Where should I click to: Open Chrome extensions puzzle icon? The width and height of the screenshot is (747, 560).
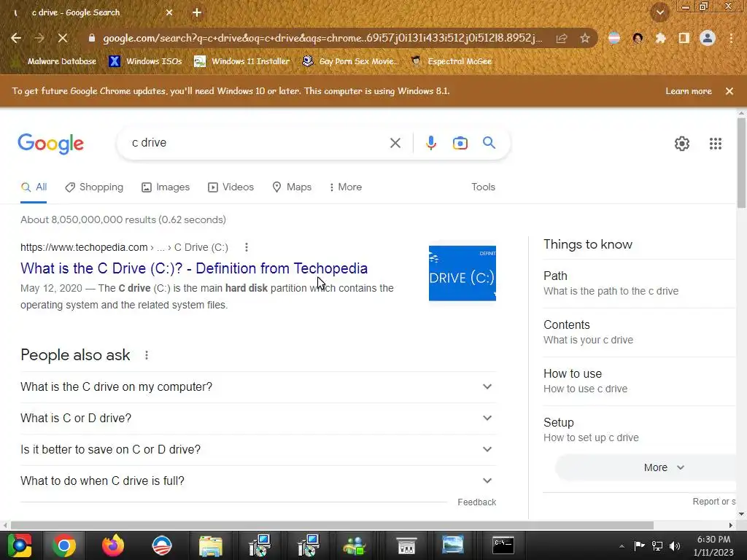point(660,38)
